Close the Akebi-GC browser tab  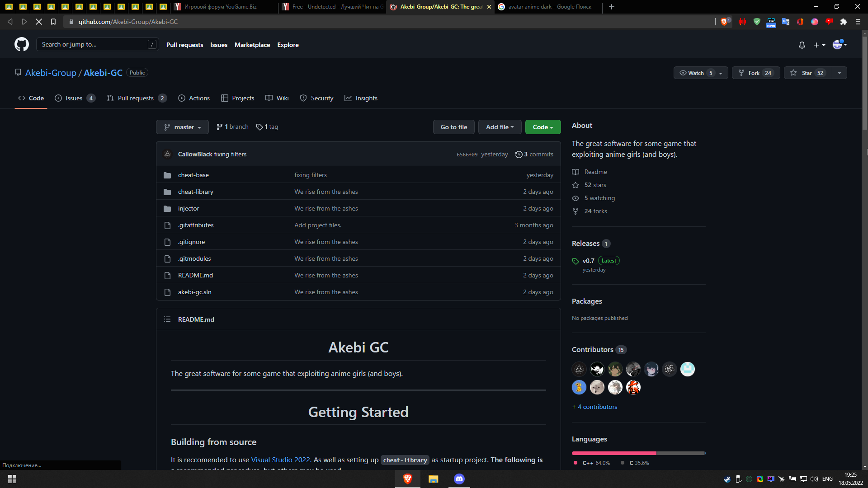489,7
